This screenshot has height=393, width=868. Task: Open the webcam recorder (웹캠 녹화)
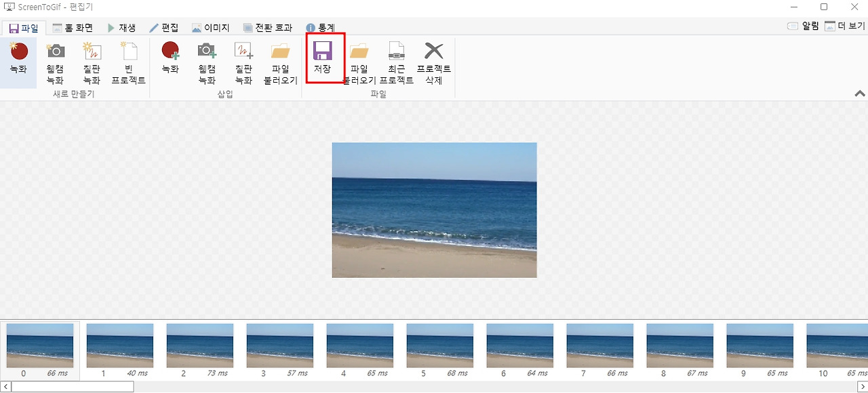point(55,61)
